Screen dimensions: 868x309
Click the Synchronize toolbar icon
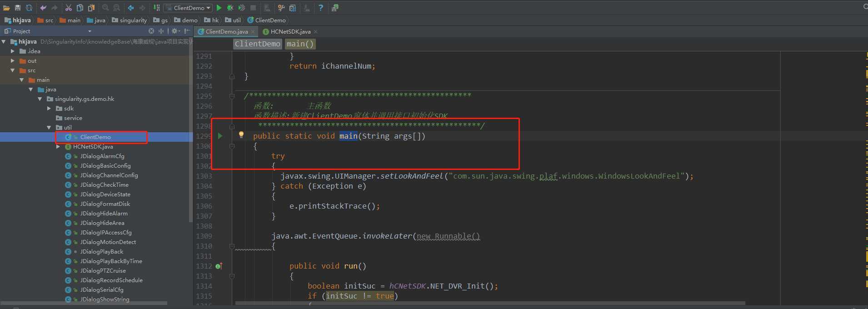click(x=29, y=8)
